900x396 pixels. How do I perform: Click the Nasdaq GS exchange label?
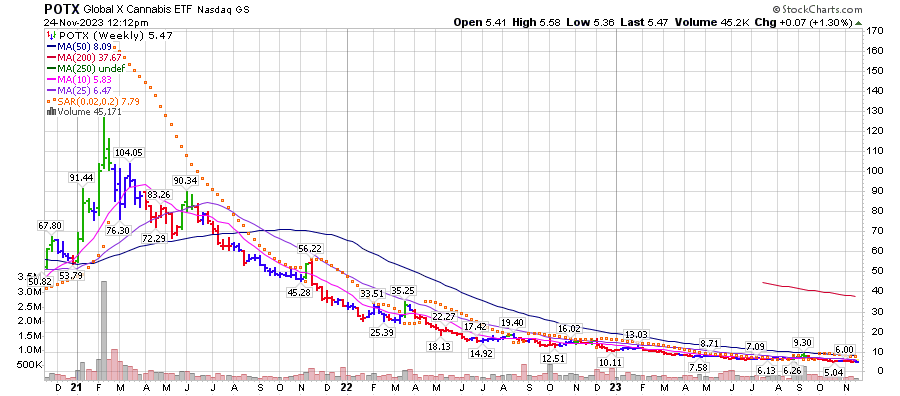pyautogui.click(x=224, y=10)
